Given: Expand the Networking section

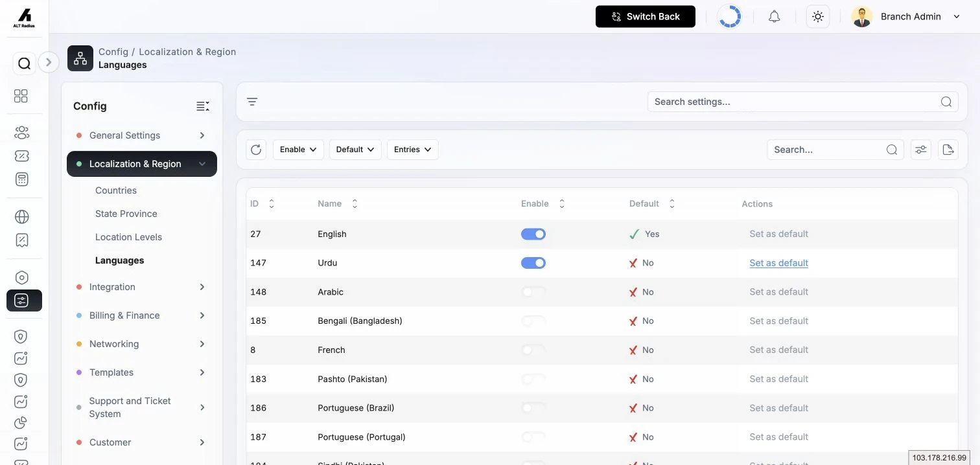Looking at the screenshot, I should click(x=142, y=344).
